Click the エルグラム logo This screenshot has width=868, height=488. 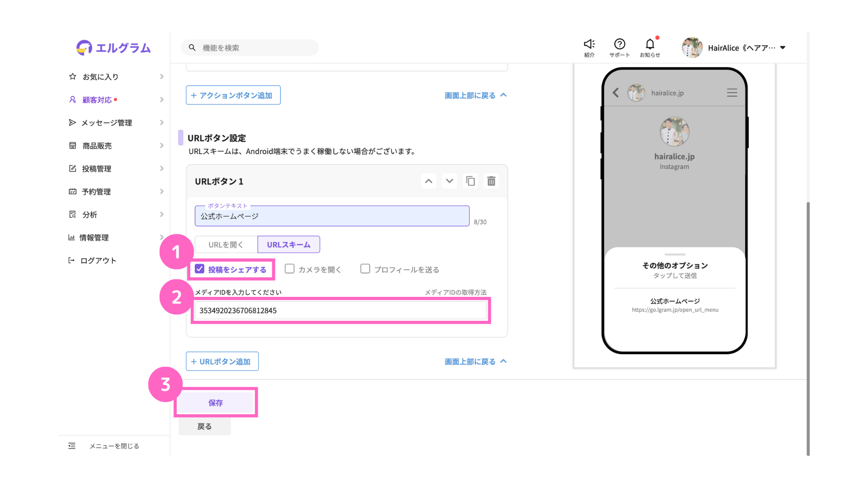(x=113, y=47)
